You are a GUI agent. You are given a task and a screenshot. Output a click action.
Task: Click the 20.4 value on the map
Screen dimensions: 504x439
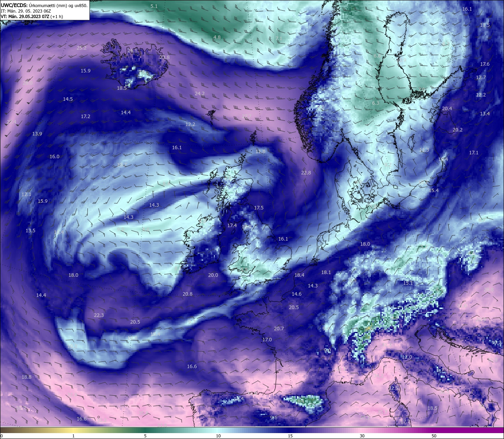click(x=447, y=109)
